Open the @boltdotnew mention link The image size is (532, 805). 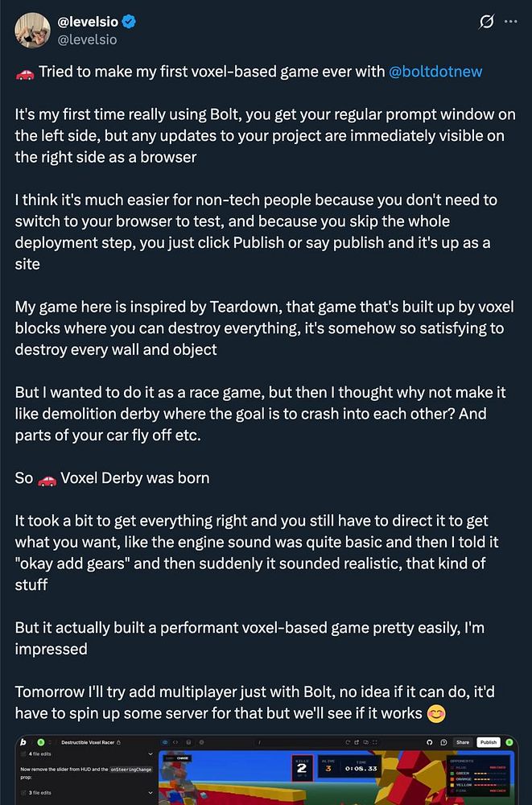pyautogui.click(x=435, y=72)
